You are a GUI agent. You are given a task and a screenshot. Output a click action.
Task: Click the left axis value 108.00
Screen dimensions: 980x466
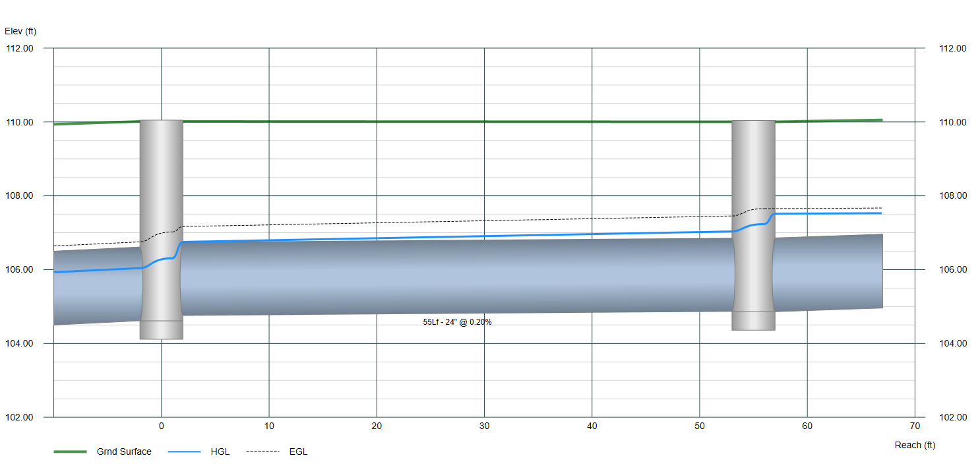point(20,196)
